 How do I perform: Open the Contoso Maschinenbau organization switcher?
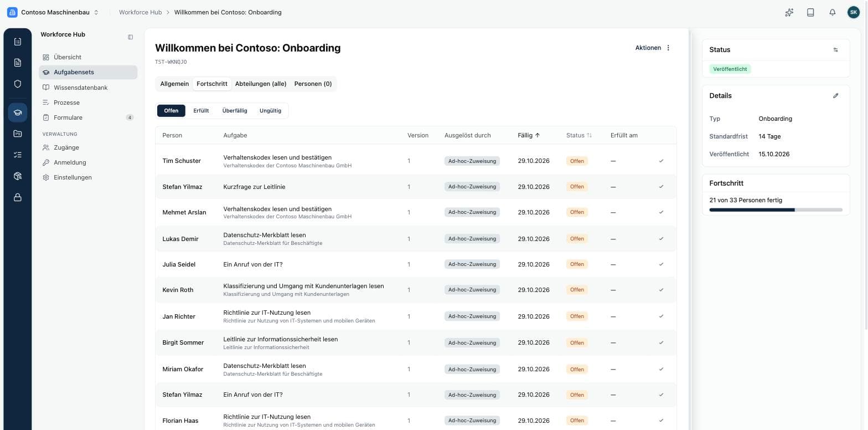[x=53, y=12]
